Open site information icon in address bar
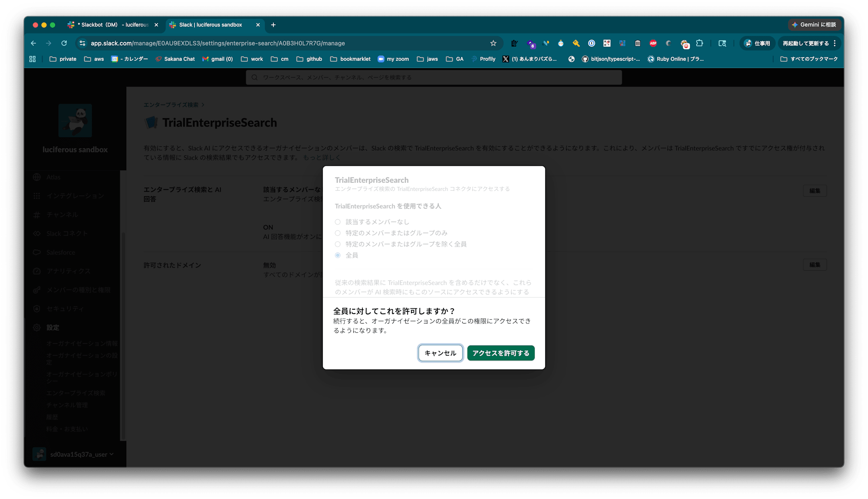868x499 pixels. [82, 43]
